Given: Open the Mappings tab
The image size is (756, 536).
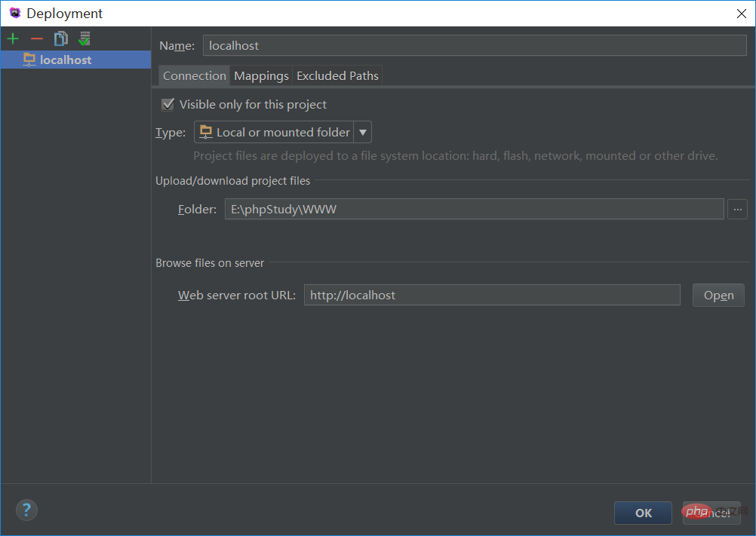Looking at the screenshot, I should click(x=261, y=75).
